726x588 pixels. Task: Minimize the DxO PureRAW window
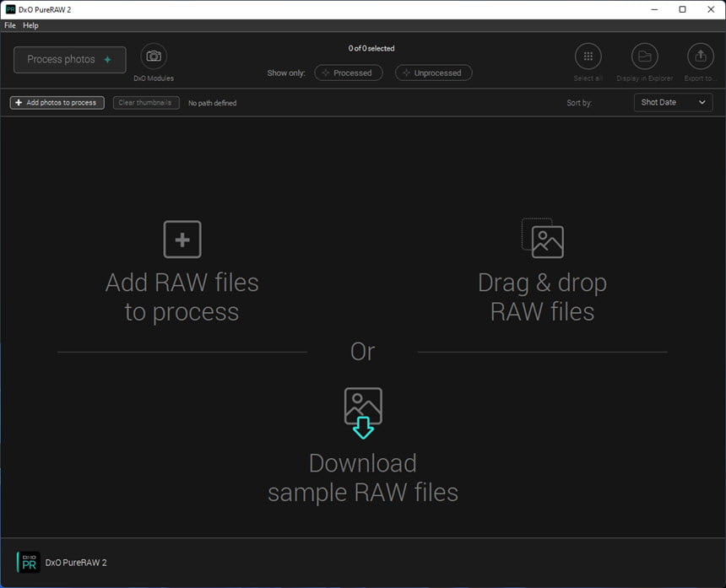(654, 9)
